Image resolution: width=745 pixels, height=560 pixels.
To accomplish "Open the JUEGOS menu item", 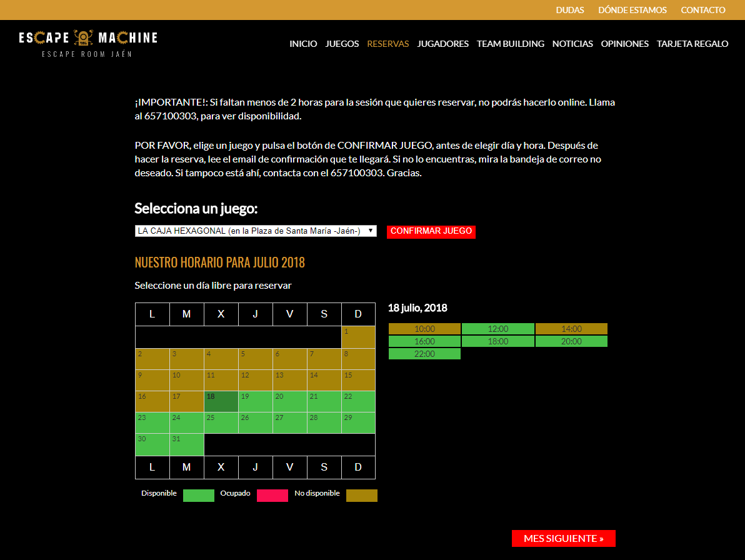I will [342, 44].
